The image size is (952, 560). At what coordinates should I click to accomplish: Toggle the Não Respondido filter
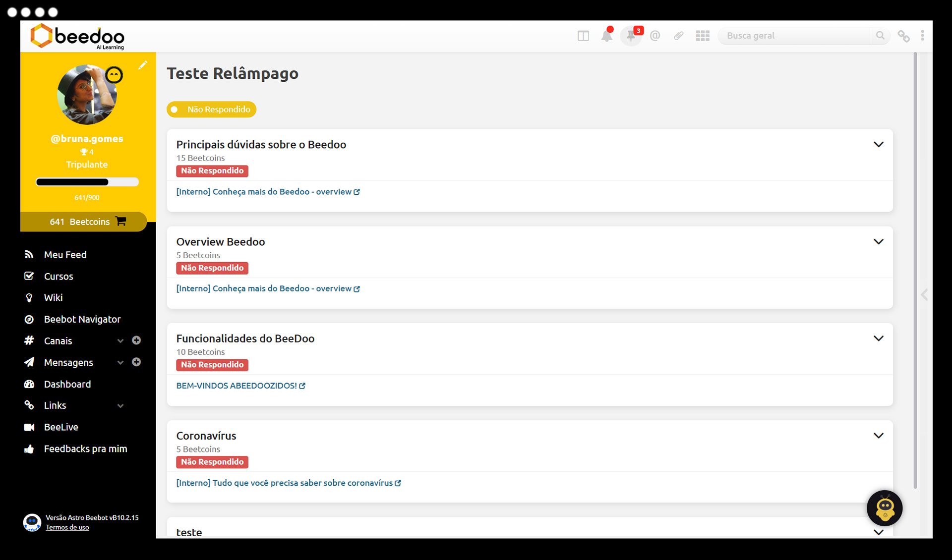(x=212, y=110)
